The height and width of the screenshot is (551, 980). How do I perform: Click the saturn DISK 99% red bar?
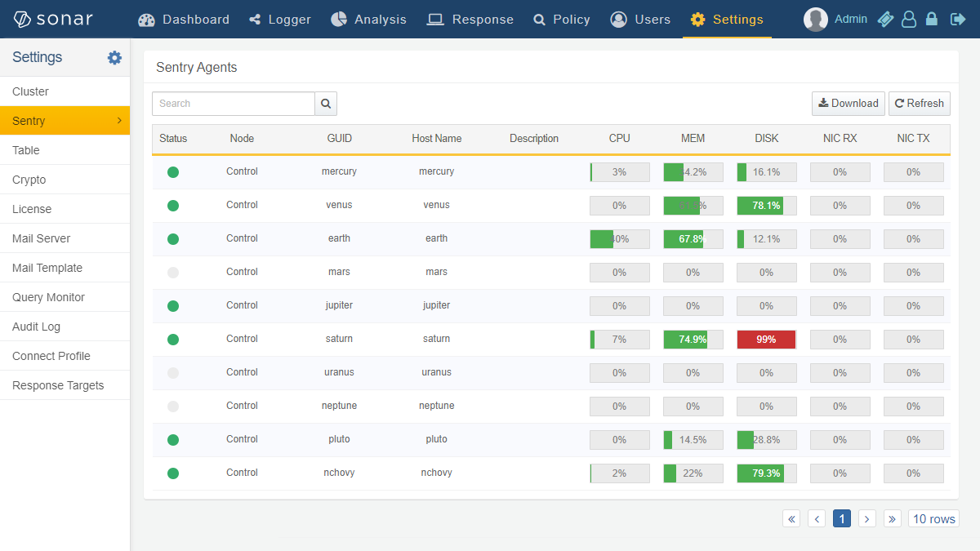pyautogui.click(x=766, y=340)
